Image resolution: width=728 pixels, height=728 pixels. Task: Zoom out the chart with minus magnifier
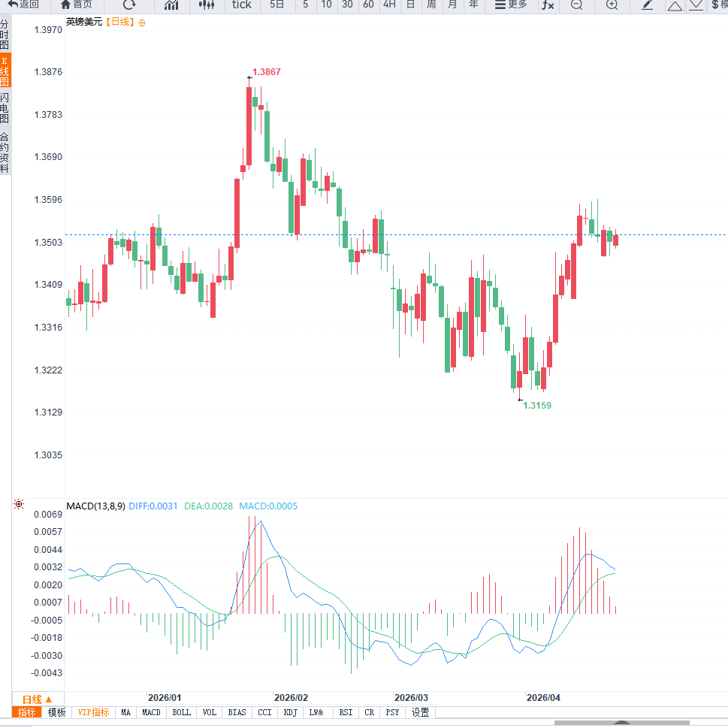click(577, 5)
